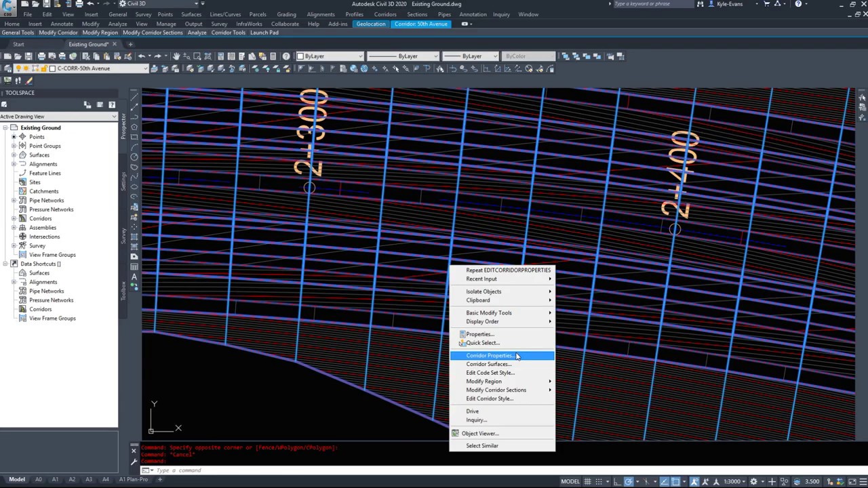This screenshot has height=488, width=868.
Task: Click the Modify Corridor panel button
Action: 58,33
